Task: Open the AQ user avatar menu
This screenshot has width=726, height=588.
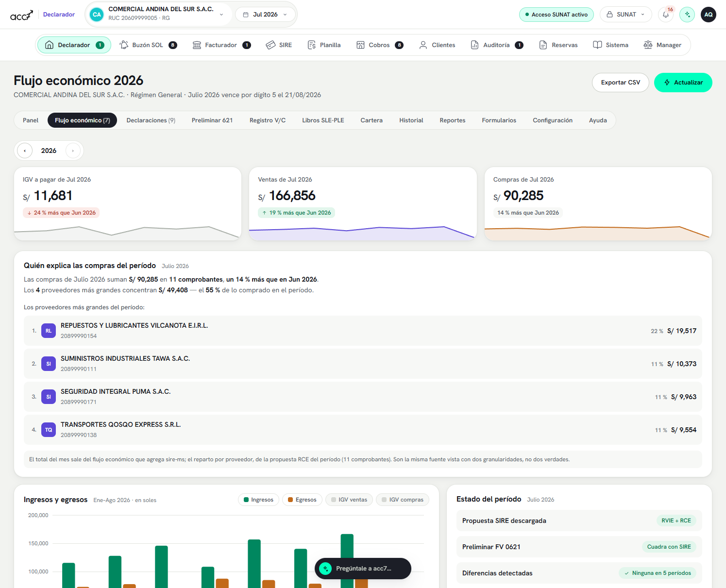Action: (709, 15)
